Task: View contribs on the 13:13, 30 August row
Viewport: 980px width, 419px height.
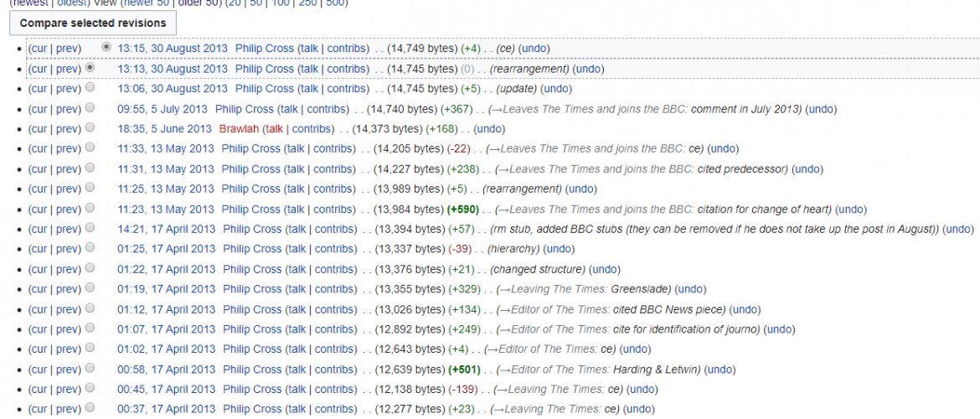Action: (347, 69)
